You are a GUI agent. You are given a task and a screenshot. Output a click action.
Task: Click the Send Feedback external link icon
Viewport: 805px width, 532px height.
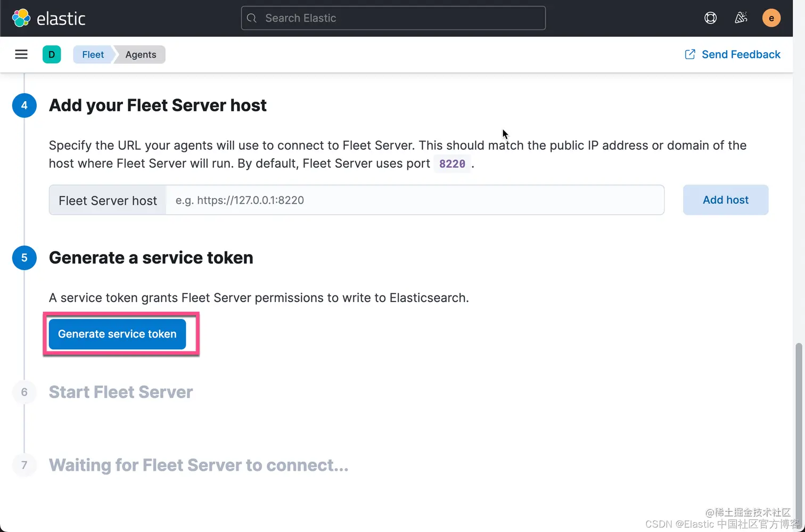click(690, 54)
